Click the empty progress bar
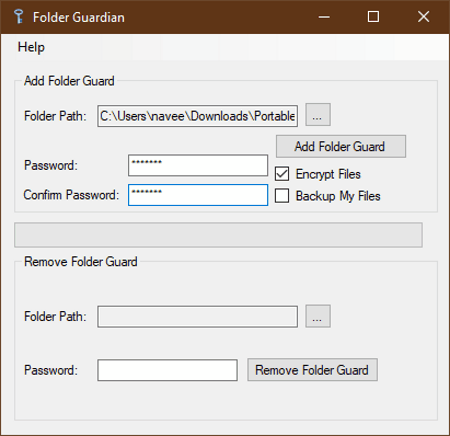This screenshot has height=436, width=450. coord(218,235)
